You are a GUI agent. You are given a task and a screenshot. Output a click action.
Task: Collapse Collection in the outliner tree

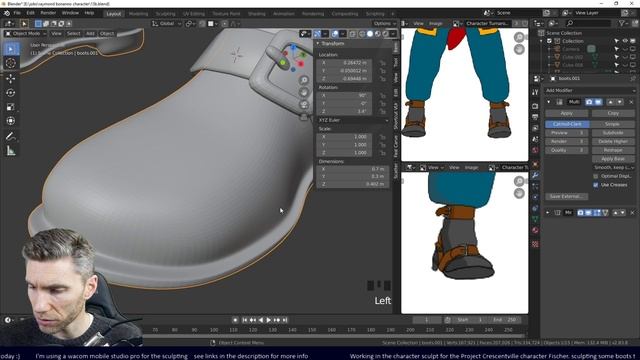[541, 41]
